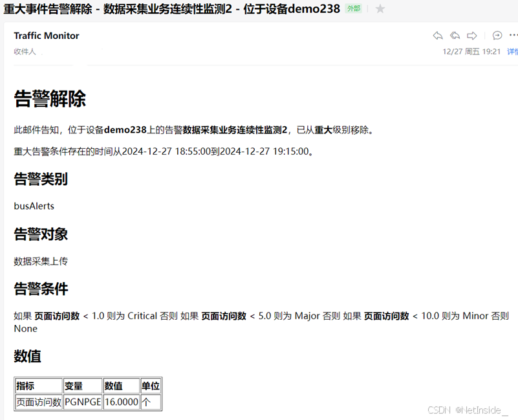Click the 数值 table header cell
Viewport: 518px width, 420px height.
coord(121,386)
